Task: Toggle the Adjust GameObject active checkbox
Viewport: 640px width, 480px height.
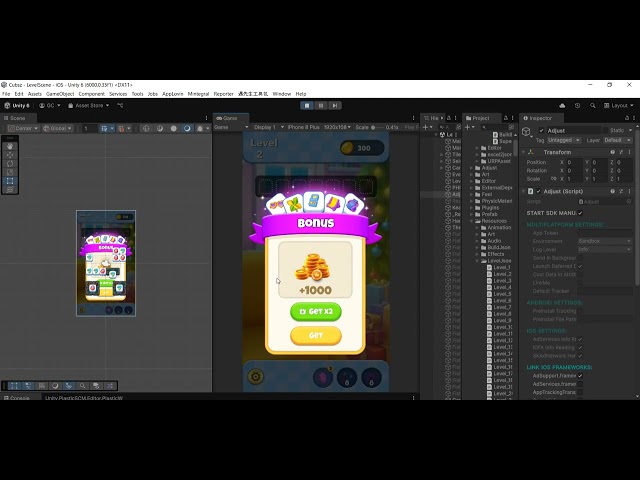Action: (x=541, y=131)
